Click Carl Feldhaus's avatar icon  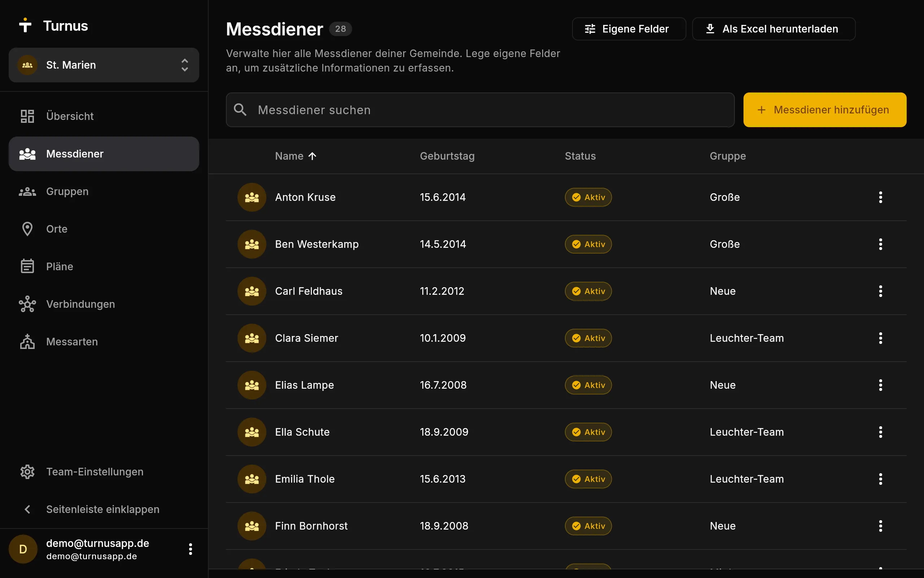[252, 291]
